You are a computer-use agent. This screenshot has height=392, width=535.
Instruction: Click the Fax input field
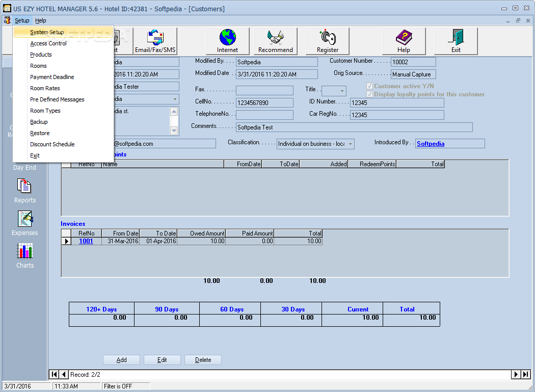(x=264, y=91)
